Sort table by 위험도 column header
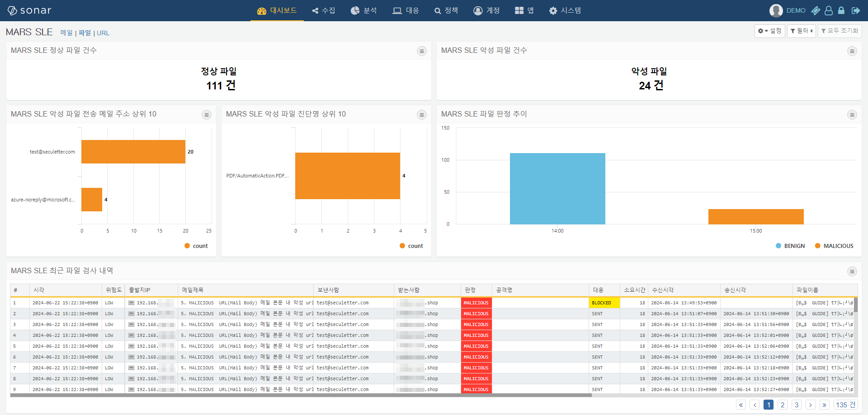 [113, 290]
